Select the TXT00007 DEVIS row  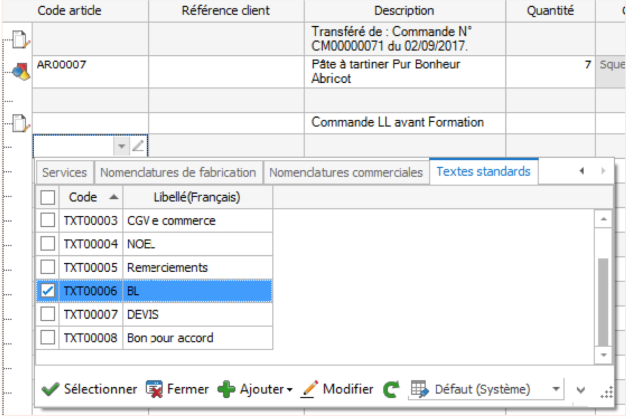coord(154,314)
